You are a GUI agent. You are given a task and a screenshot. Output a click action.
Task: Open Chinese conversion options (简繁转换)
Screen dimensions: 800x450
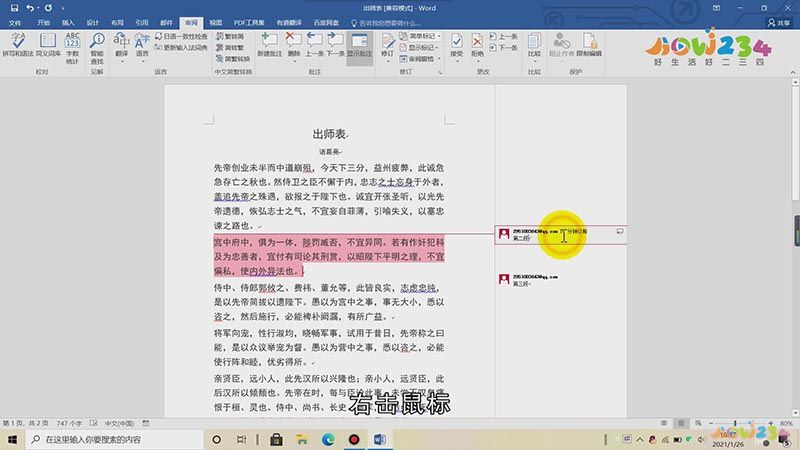click(233, 59)
